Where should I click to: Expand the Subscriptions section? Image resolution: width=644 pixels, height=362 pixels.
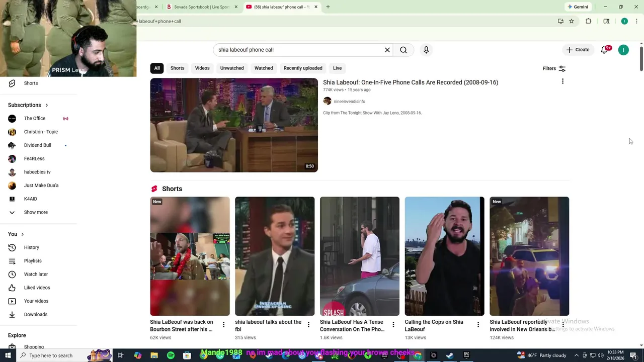(x=28, y=105)
